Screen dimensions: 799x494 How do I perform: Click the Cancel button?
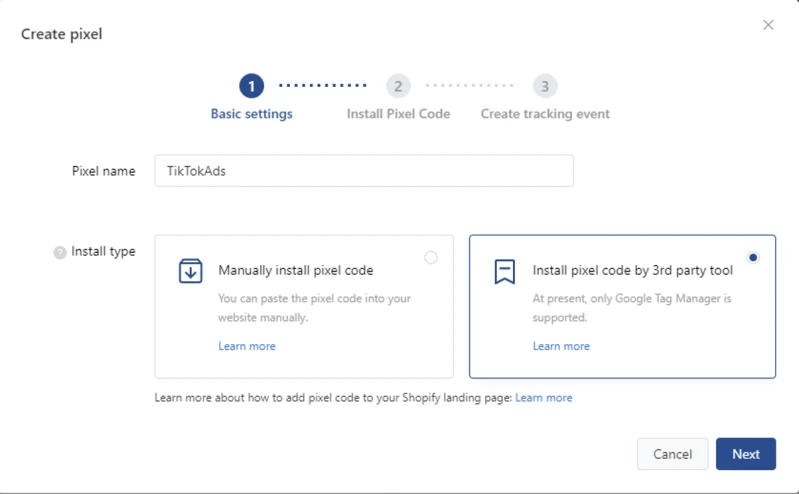pyautogui.click(x=672, y=454)
